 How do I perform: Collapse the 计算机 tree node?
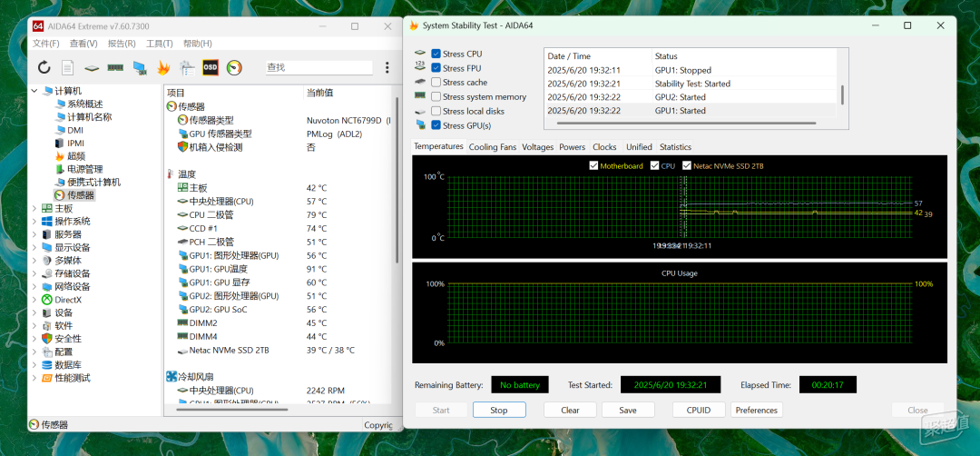pos(34,91)
